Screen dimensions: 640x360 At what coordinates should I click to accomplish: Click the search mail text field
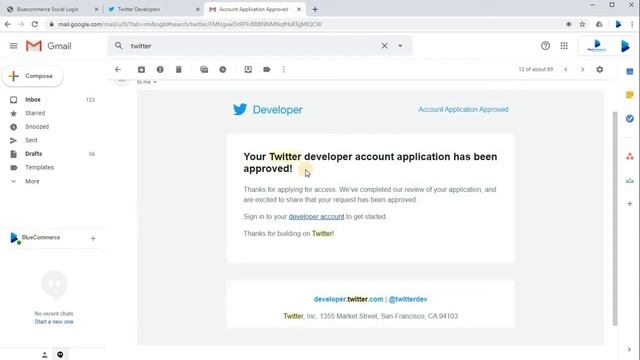[x=253, y=46]
